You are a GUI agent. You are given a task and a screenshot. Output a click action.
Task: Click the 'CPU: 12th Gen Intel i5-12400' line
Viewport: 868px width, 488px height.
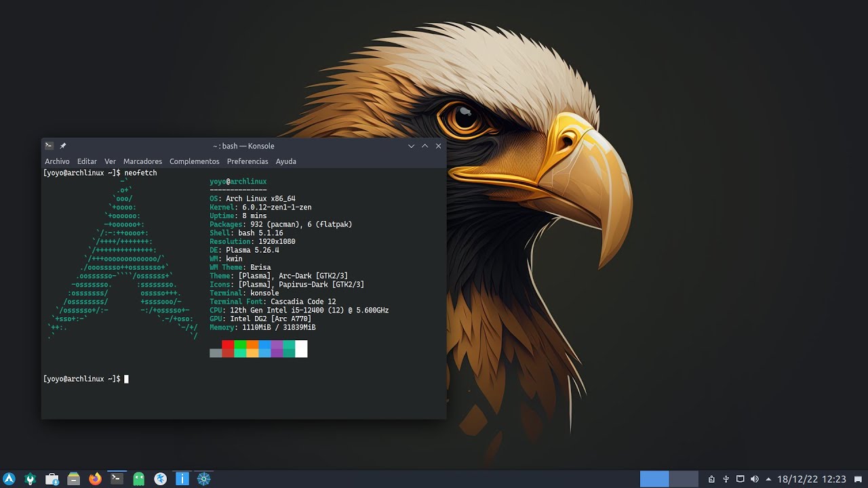pos(299,310)
